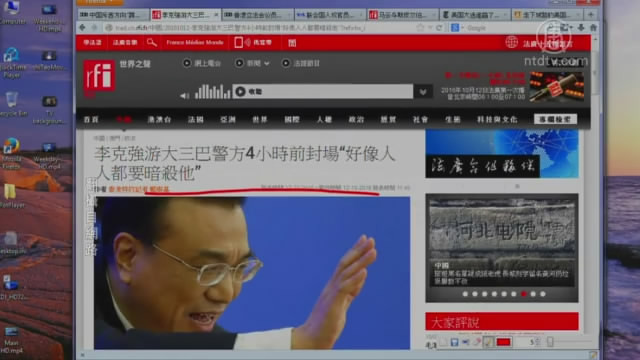
Task: Play the audio player button
Action: 240,91
